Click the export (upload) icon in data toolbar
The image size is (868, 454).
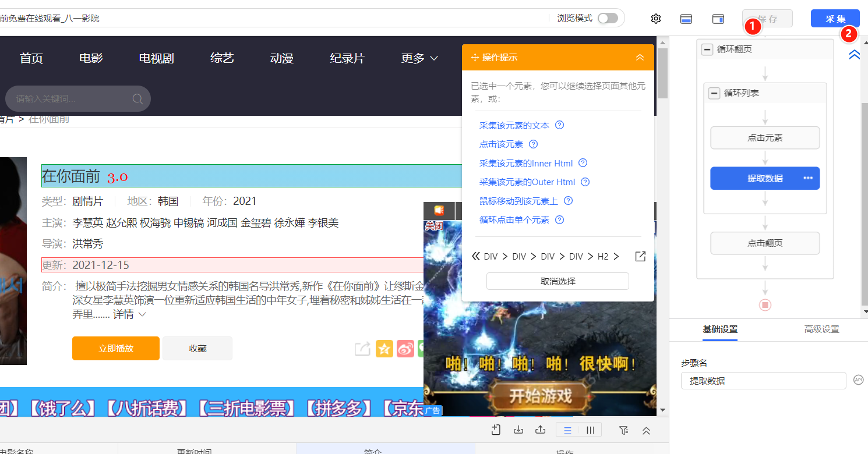pos(540,430)
